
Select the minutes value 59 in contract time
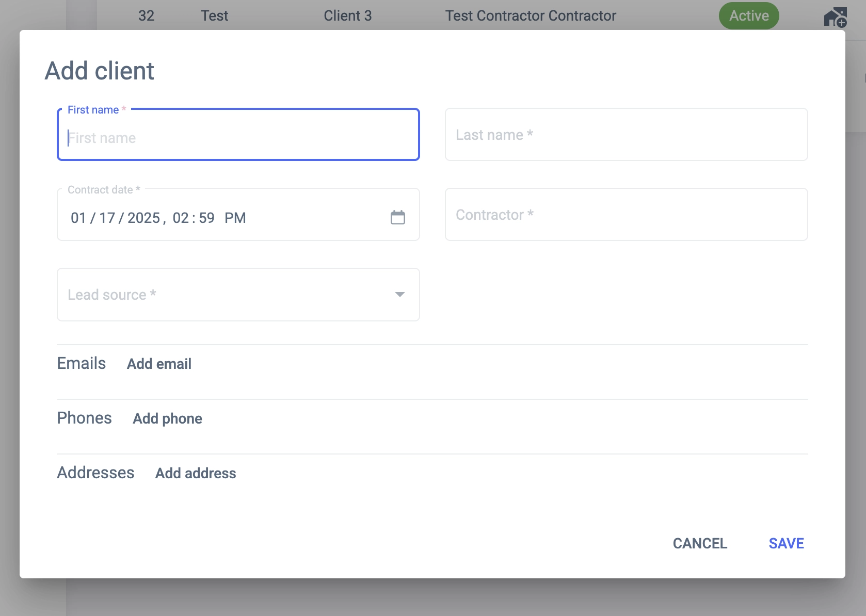(206, 218)
